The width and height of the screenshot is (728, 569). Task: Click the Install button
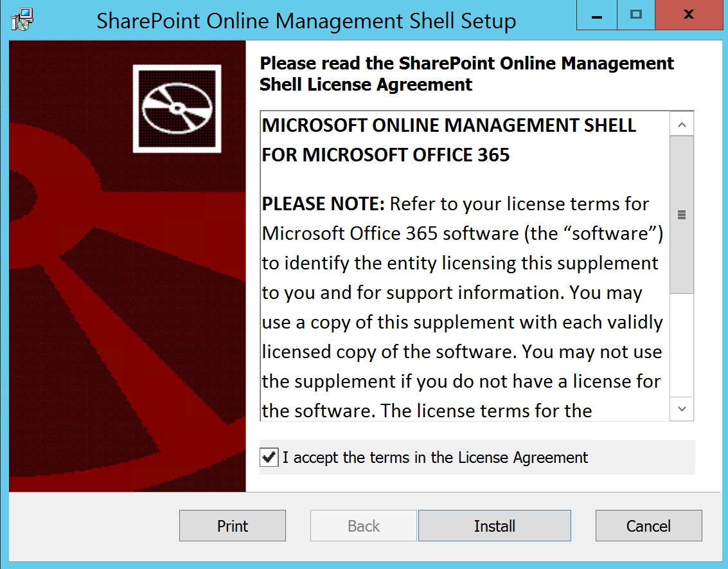(495, 526)
